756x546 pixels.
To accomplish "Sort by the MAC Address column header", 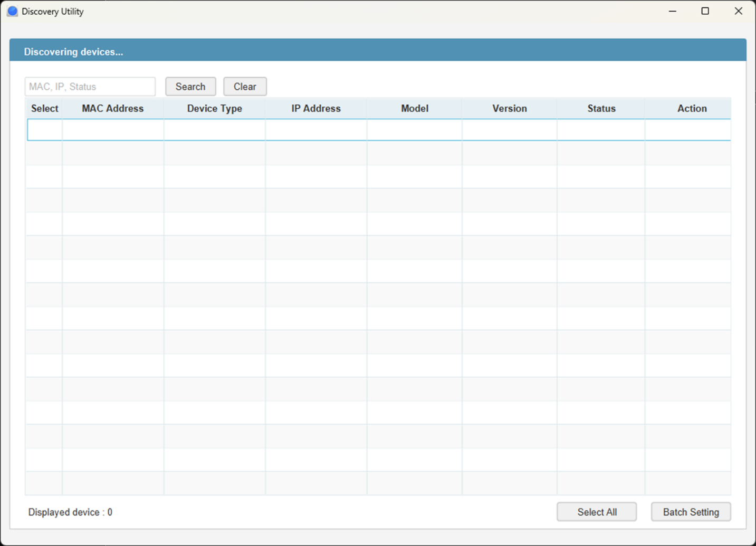I will coord(112,108).
